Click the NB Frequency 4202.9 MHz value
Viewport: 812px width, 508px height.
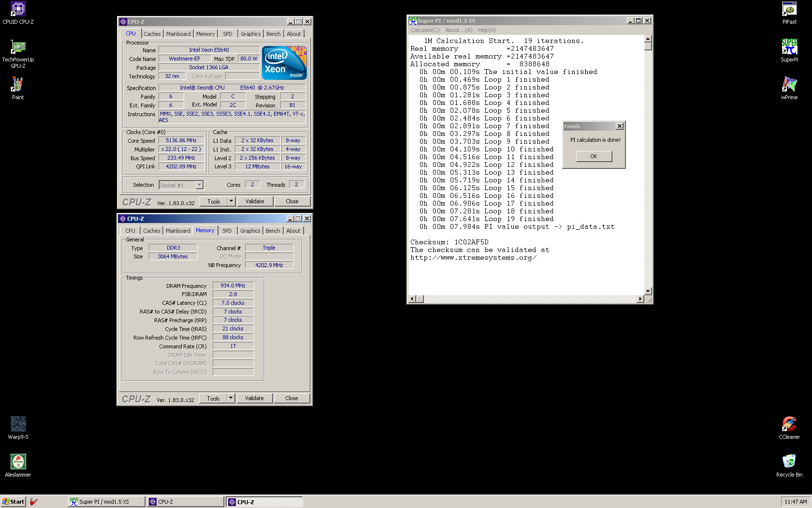point(269,265)
